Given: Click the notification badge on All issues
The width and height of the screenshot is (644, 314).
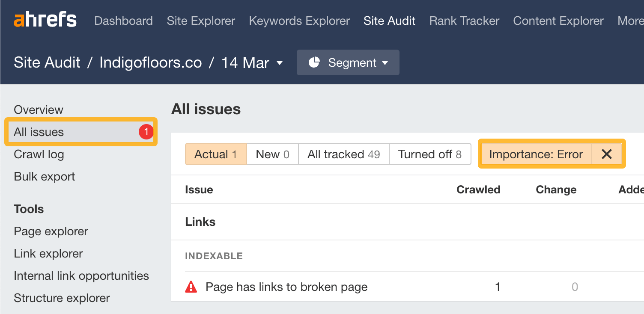Looking at the screenshot, I should (146, 132).
